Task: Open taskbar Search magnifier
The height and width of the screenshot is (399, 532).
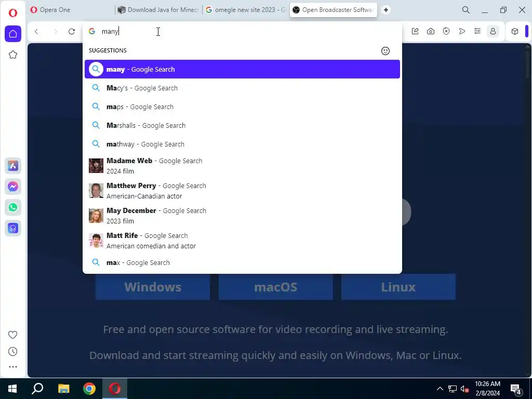Action: pyautogui.click(x=37, y=389)
